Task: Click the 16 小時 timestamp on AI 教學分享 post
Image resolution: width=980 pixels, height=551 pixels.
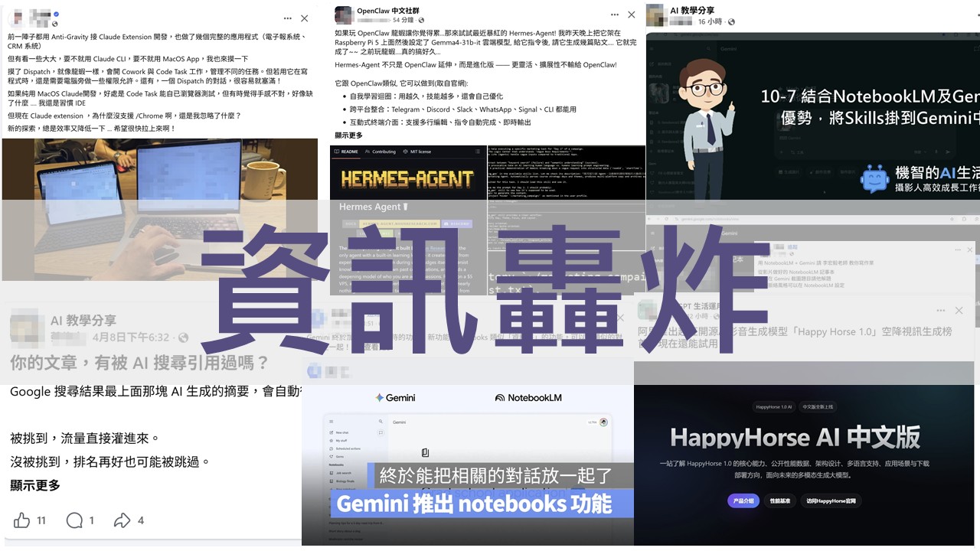Action: coord(710,22)
